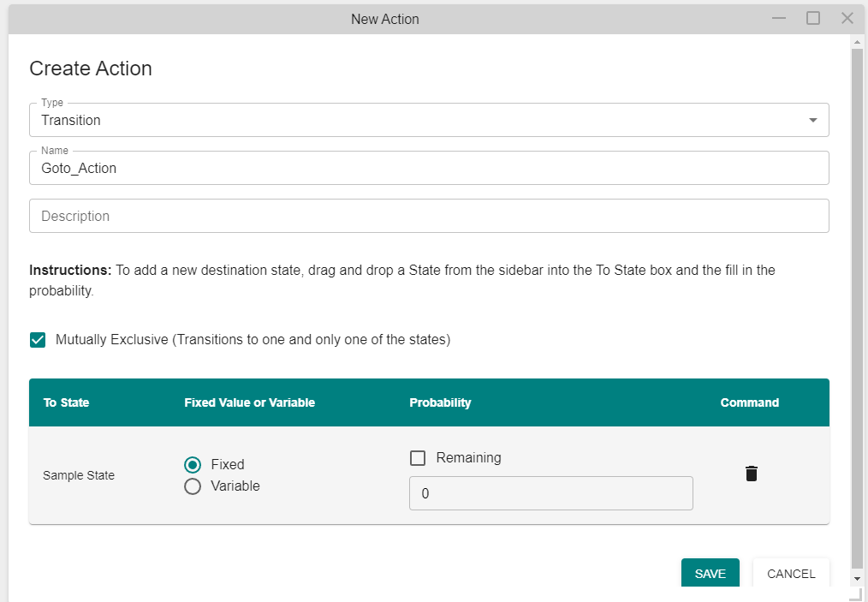Click the scrollbar up arrow
Viewport: 868px width, 602px height.
pos(858,42)
